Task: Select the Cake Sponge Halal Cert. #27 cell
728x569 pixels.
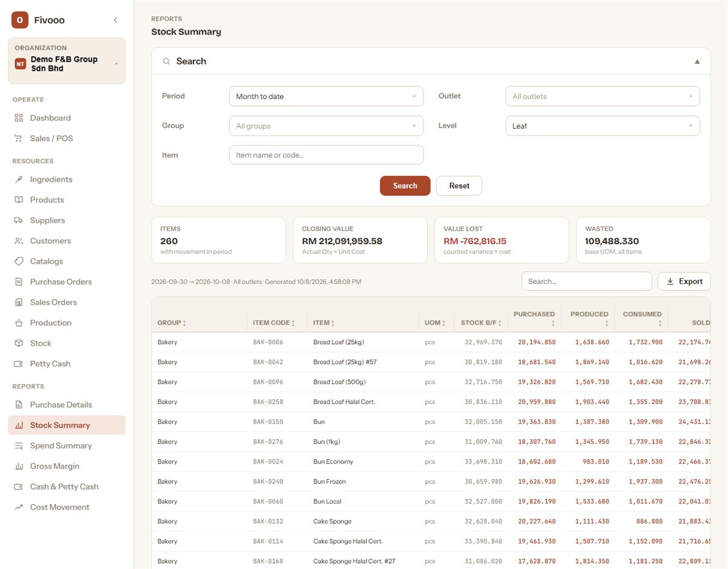Action: coord(354,561)
